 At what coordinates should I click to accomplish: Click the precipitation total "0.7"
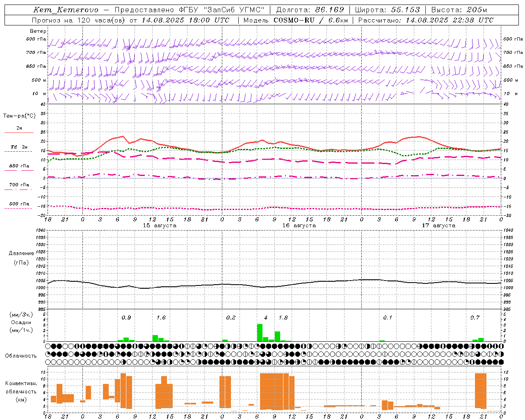[475, 318]
